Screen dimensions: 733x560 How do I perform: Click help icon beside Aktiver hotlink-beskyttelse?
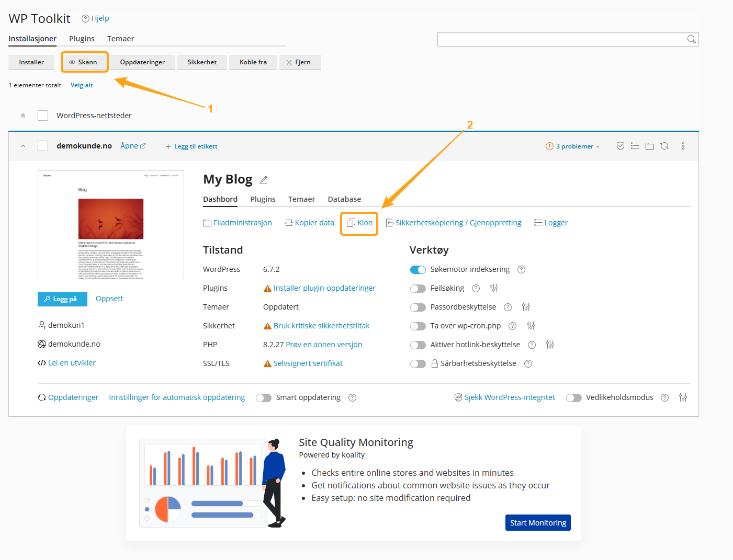pos(532,345)
